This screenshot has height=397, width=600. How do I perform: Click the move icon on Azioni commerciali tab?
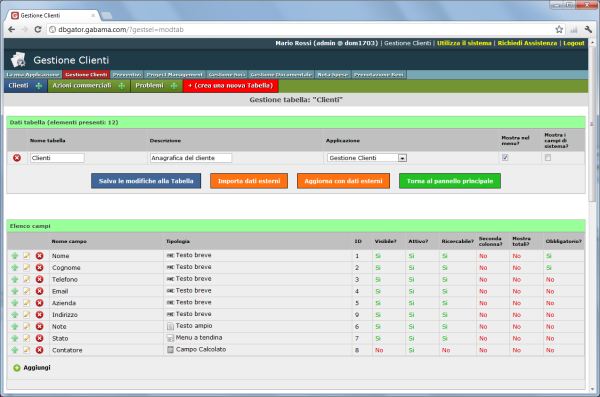click(x=121, y=86)
